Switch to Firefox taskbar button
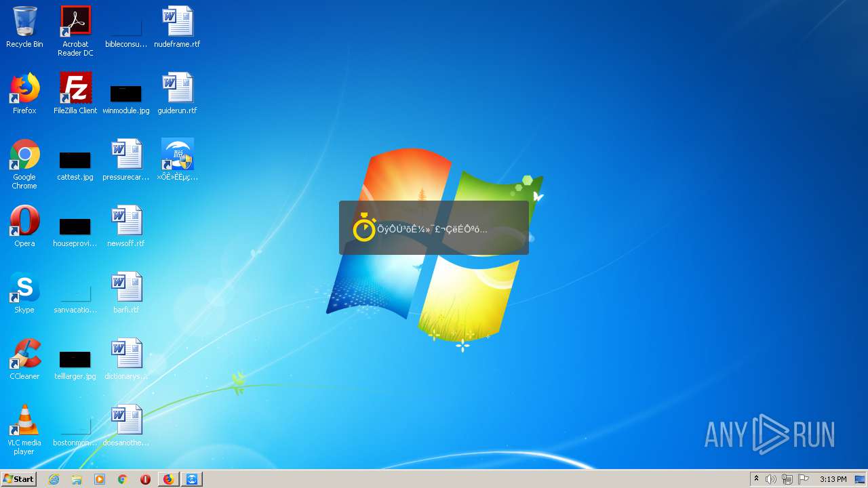The width and height of the screenshot is (868, 488). (x=169, y=479)
